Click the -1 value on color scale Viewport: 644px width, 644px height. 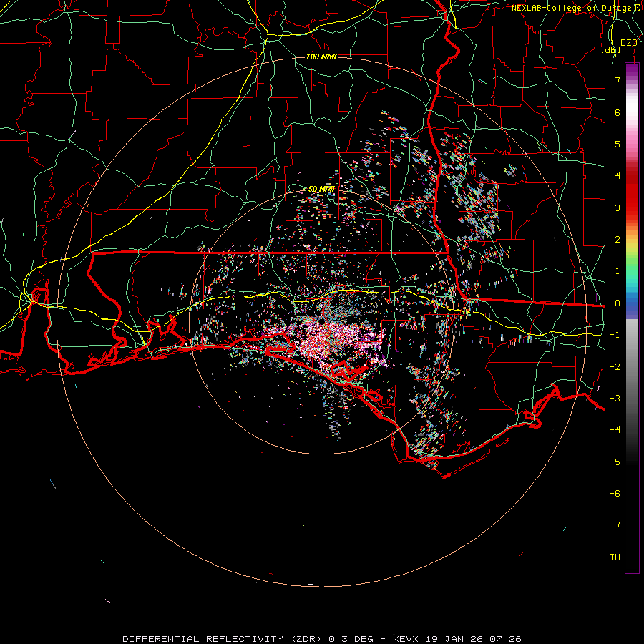click(615, 335)
